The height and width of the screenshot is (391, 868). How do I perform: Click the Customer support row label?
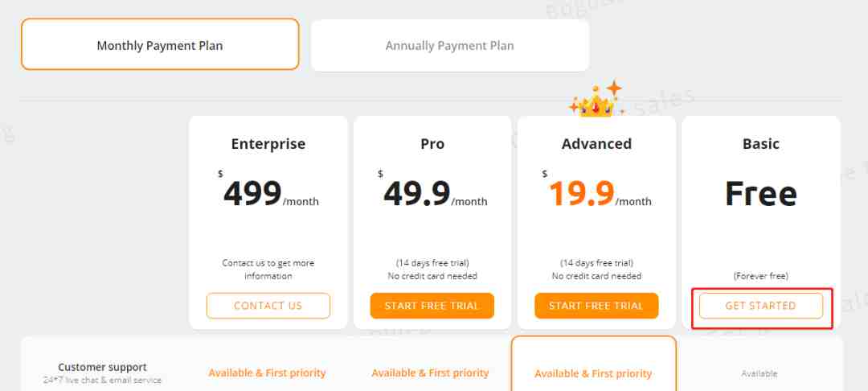point(102,367)
